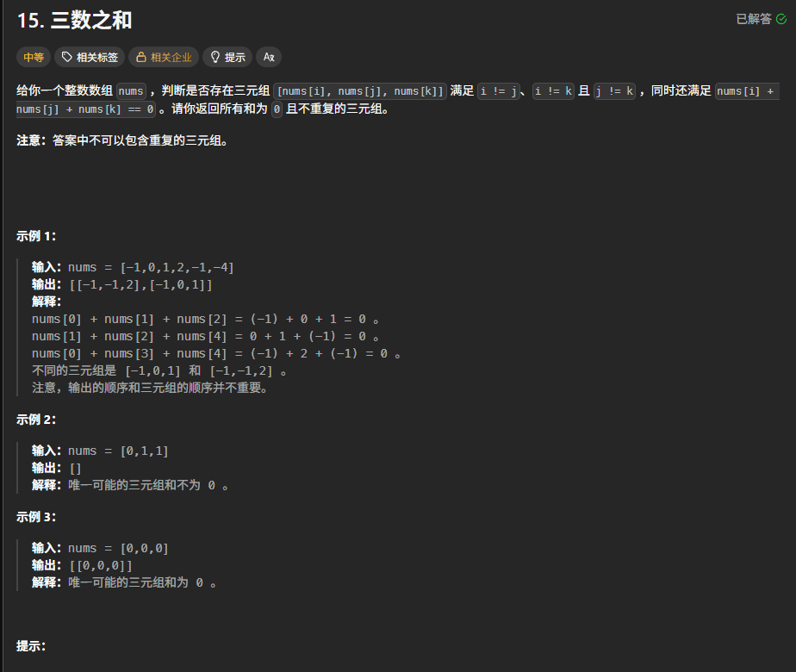Click the code snippet [nums[i], nums[j], nums[k]]

[360, 91]
